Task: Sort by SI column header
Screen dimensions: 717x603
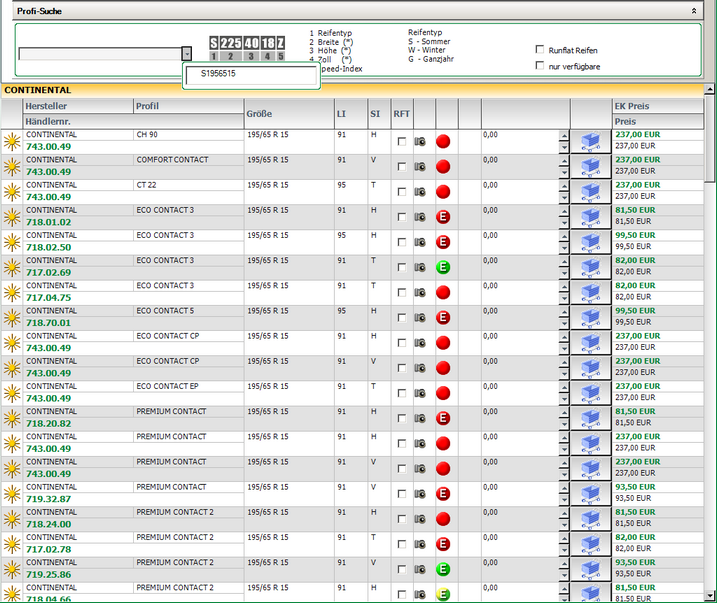Action: (380, 114)
